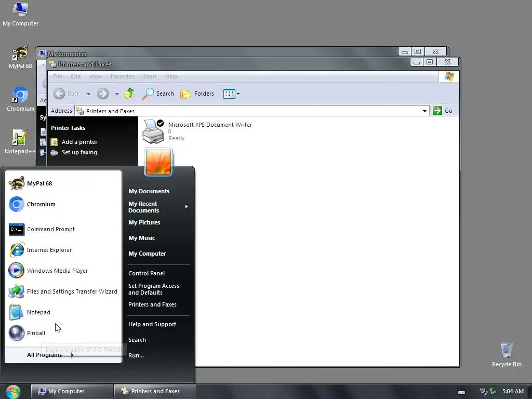532x399 pixels.
Task: Open the Views dropdown button
Action: click(232, 94)
